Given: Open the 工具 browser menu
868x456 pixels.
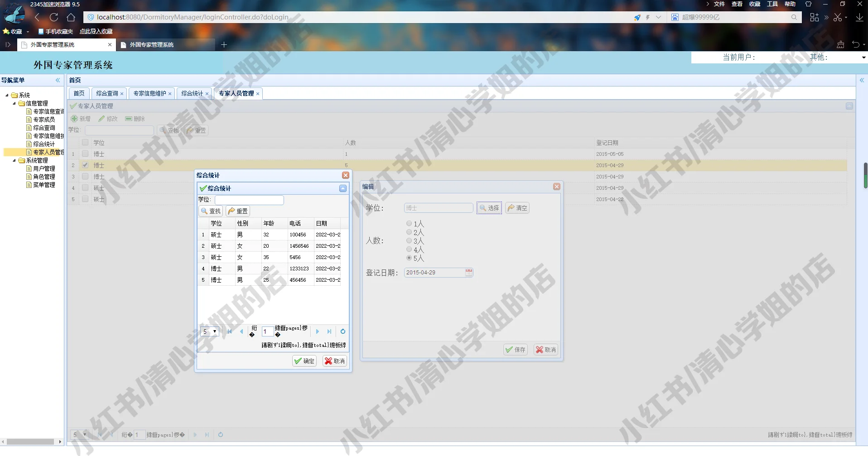Looking at the screenshot, I should (x=772, y=4).
